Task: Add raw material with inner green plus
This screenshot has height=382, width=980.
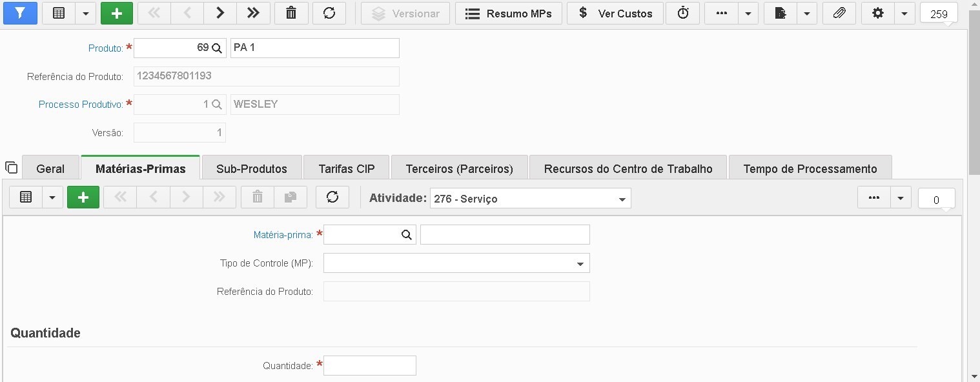Action: pos(83,197)
